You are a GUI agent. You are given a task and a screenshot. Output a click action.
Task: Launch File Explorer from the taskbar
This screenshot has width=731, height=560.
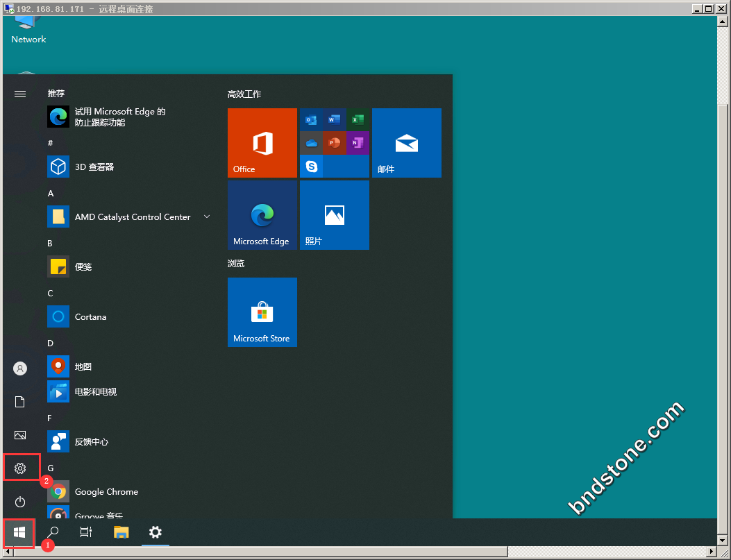point(121,532)
